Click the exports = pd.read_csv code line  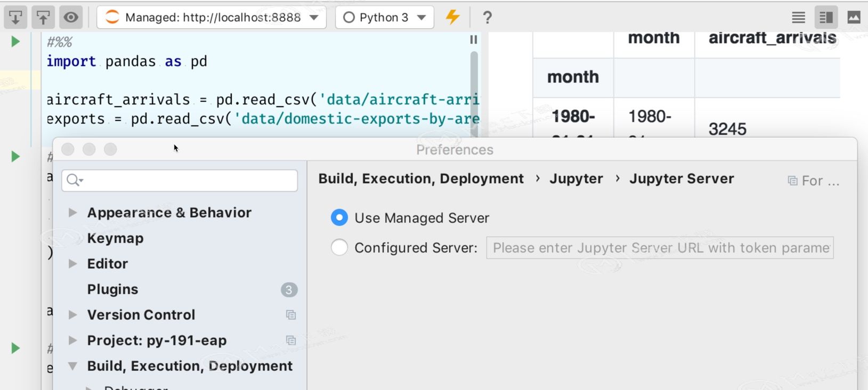tap(263, 119)
